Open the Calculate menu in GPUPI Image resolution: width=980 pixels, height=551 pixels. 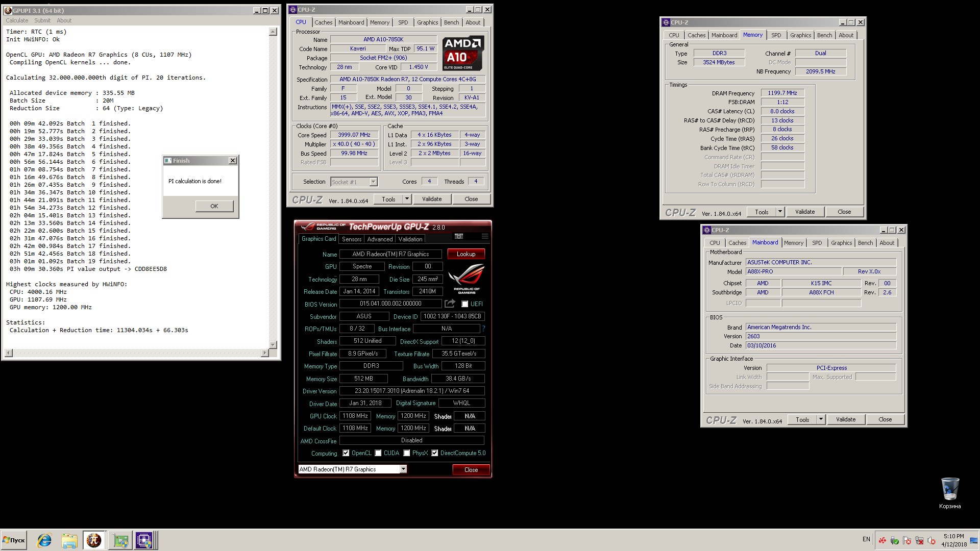tap(17, 20)
